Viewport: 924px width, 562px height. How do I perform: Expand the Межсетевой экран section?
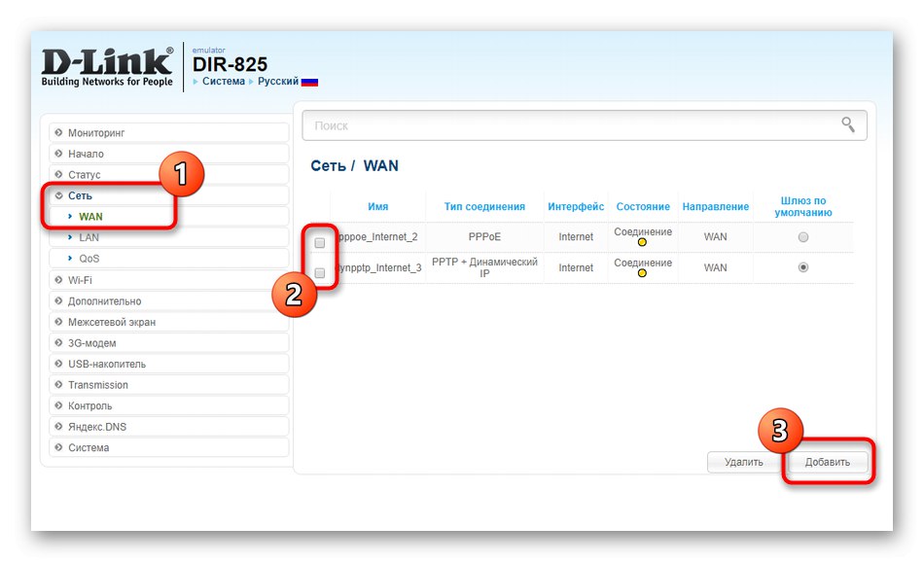coord(169,322)
